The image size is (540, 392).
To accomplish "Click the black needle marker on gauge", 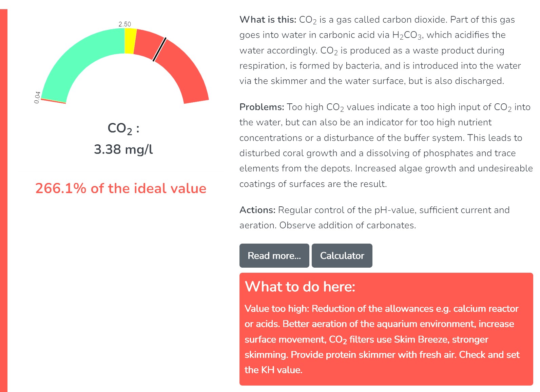I will click(159, 49).
